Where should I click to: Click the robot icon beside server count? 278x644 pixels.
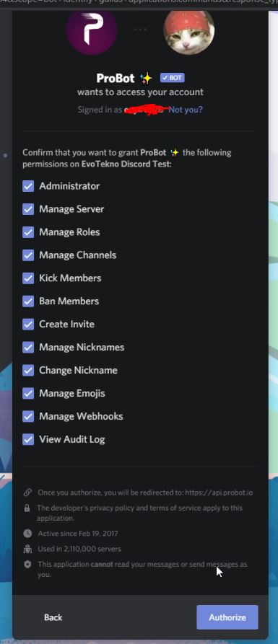tap(27, 549)
